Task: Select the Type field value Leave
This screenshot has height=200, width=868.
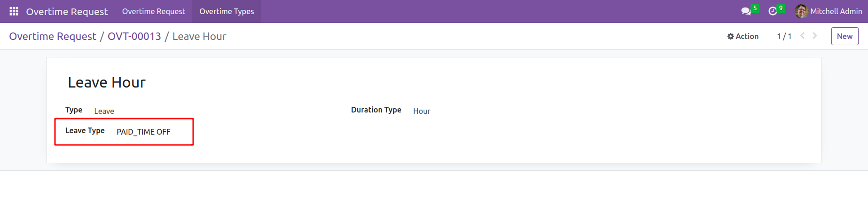Action: (104, 111)
